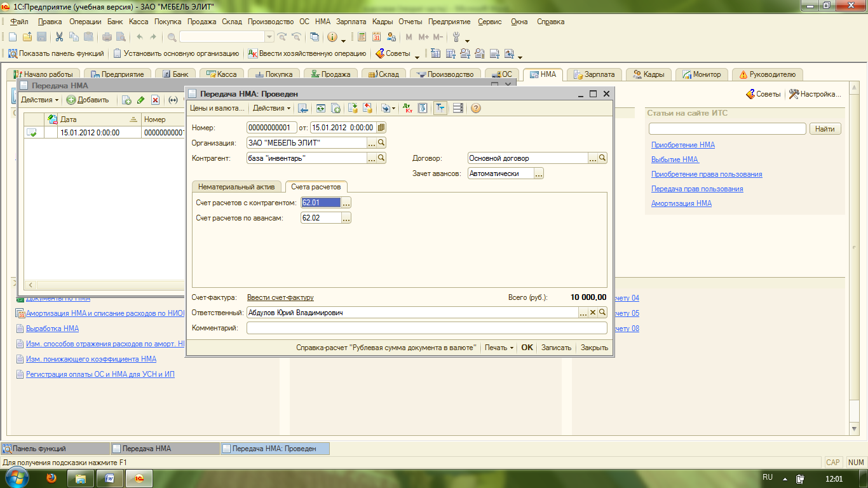Click magnifier to open Организация record

[x=381, y=143]
